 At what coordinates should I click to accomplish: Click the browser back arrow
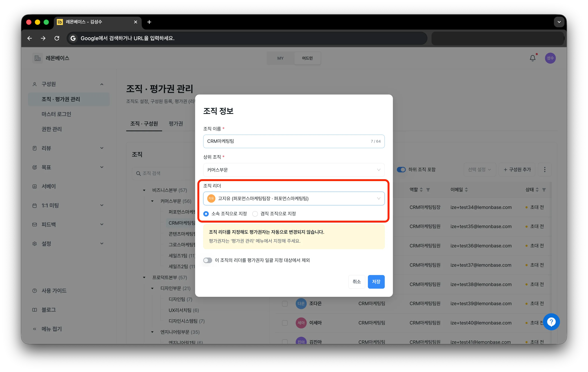pyautogui.click(x=30, y=38)
